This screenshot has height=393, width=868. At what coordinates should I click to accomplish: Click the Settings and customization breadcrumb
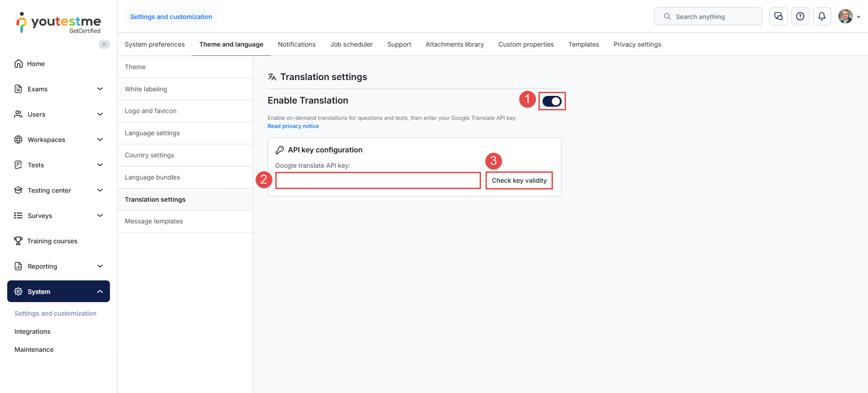171,17
